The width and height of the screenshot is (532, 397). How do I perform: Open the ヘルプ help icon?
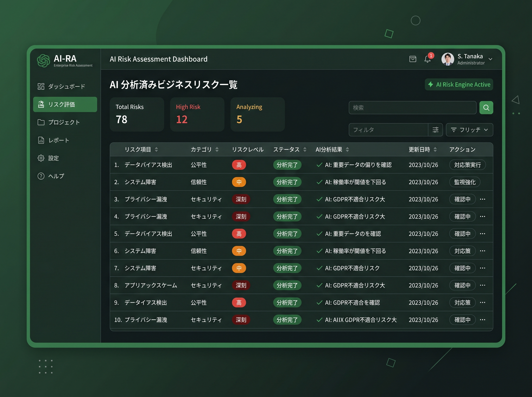[41, 176]
